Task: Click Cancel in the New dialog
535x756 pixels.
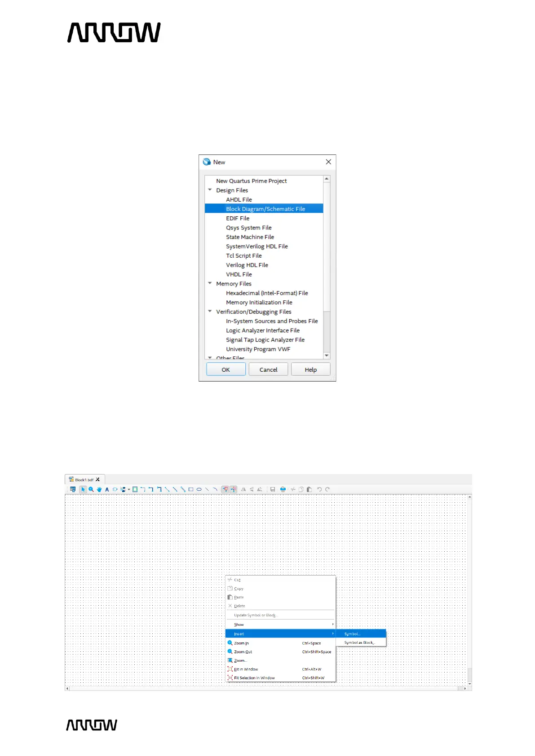Action: pyautogui.click(x=269, y=369)
